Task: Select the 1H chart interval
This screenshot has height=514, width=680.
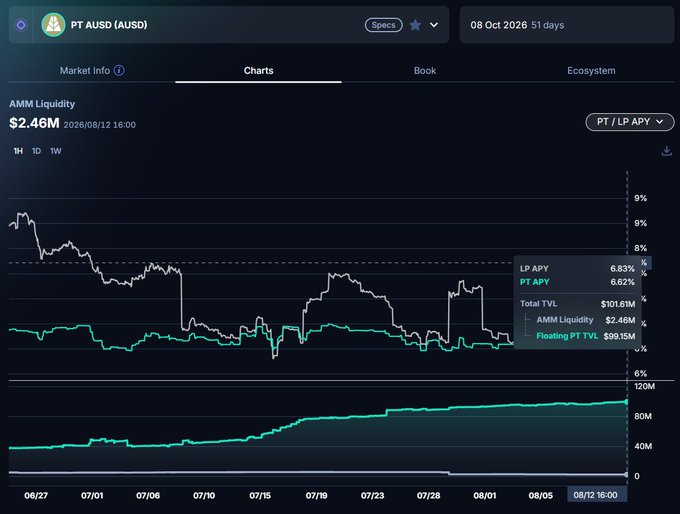Action: coord(18,151)
